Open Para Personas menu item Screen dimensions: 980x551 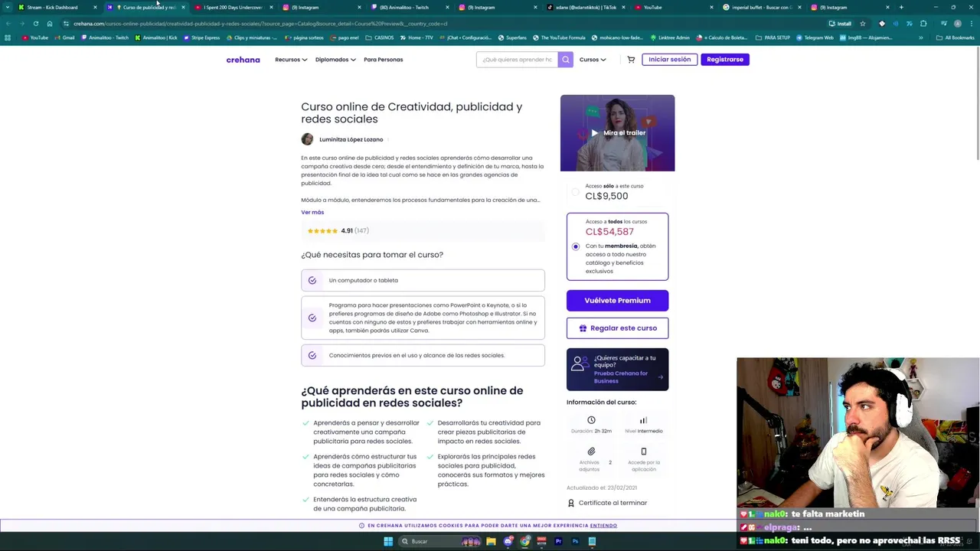(383, 60)
